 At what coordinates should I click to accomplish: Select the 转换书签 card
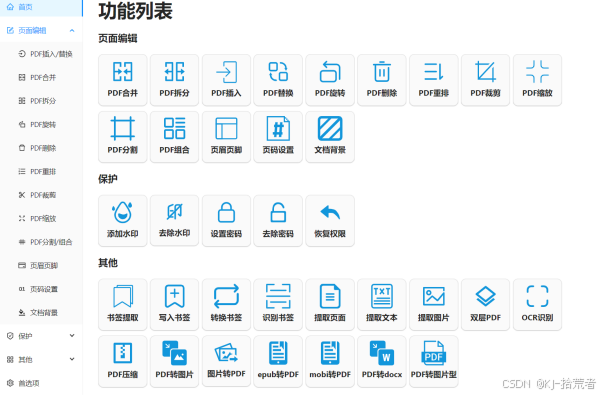click(x=226, y=304)
